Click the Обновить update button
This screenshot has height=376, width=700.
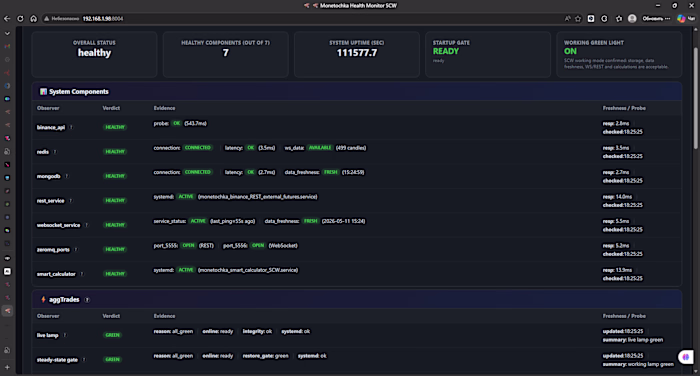[656, 19]
